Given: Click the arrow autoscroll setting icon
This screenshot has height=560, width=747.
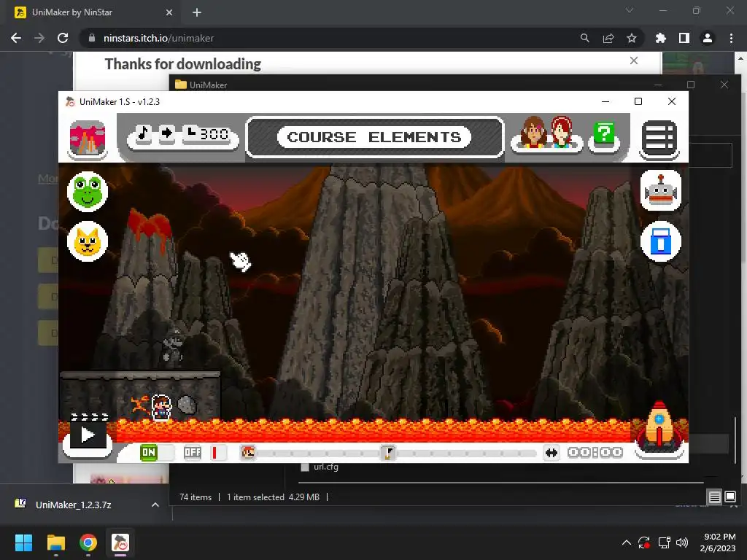Looking at the screenshot, I should [x=167, y=133].
